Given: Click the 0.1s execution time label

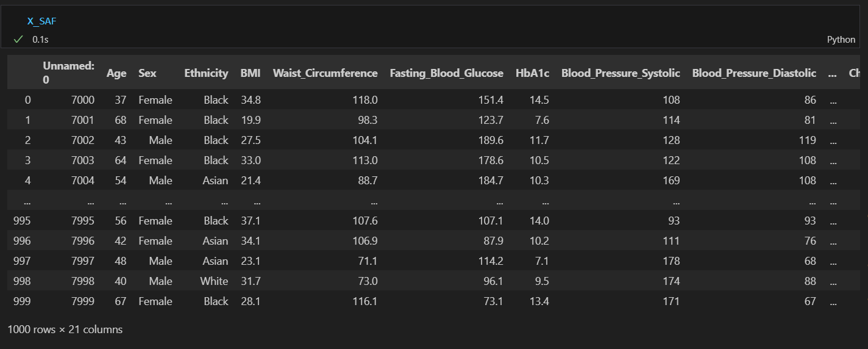Looking at the screenshot, I should [40, 39].
